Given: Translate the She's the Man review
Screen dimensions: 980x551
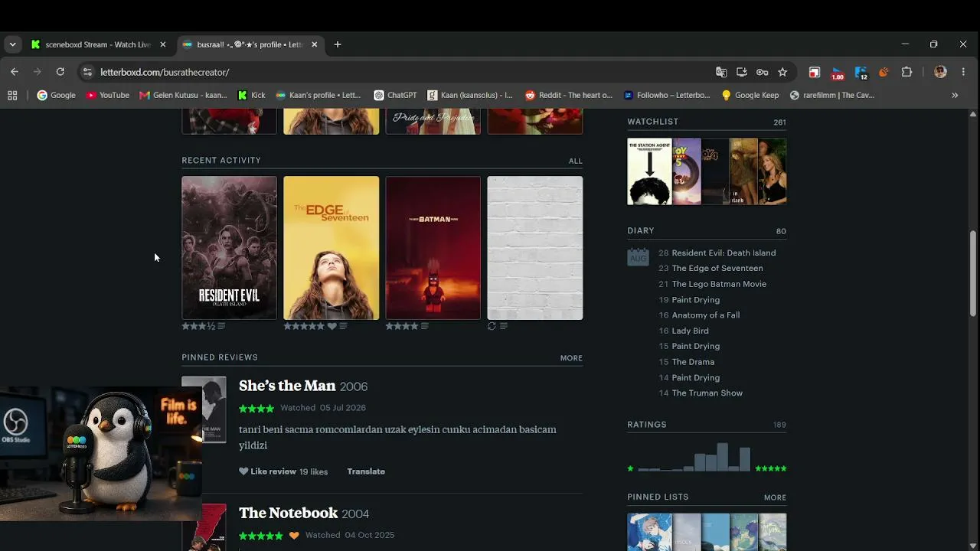Looking at the screenshot, I should point(366,471).
